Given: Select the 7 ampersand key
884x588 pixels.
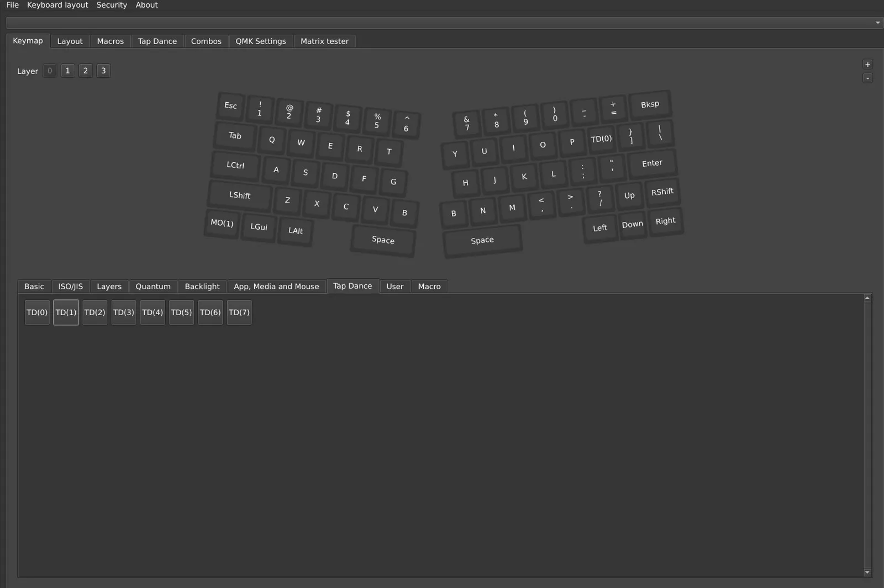Looking at the screenshot, I should [467, 124].
